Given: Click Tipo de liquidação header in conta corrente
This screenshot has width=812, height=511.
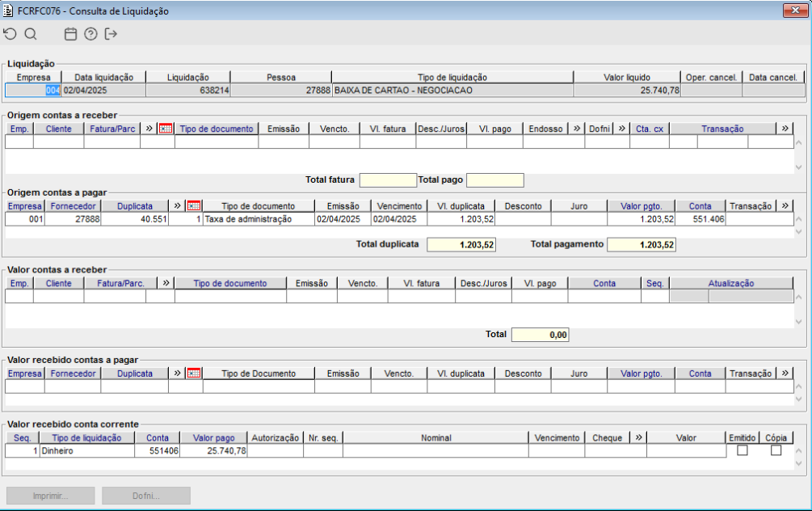Looking at the screenshot, I should (x=86, y=437).
